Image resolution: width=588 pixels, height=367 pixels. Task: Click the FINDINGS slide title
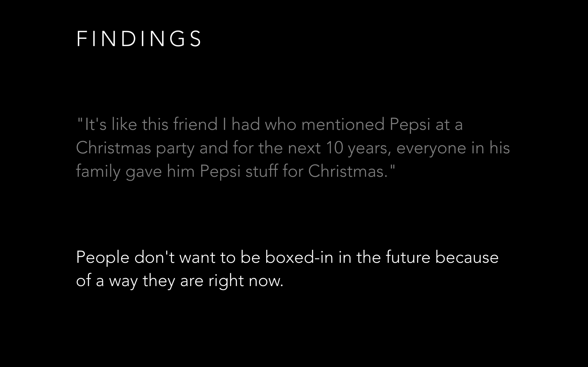coord(139,38)
